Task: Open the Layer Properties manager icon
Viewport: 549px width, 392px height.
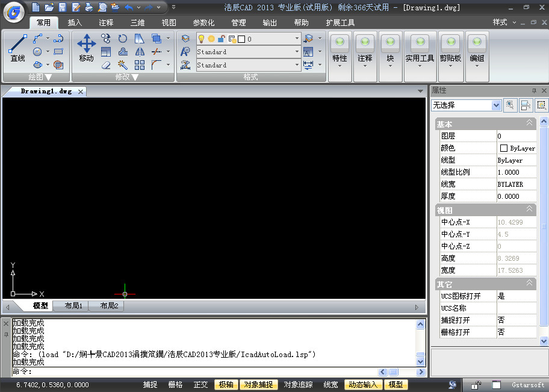Action: [185, 39]
